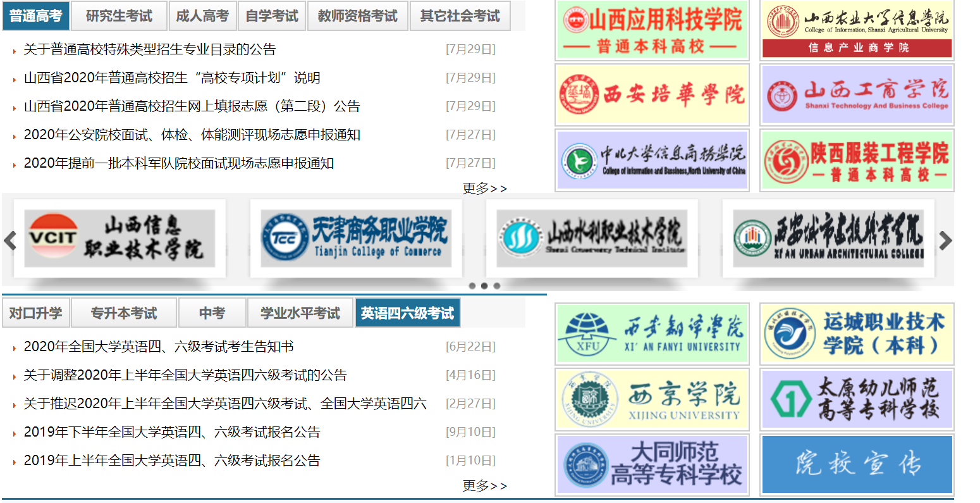The width and height of the screenshot is (980, 503).
Task: Open the 山西工商学院 banner
Action: click(857, 95)
